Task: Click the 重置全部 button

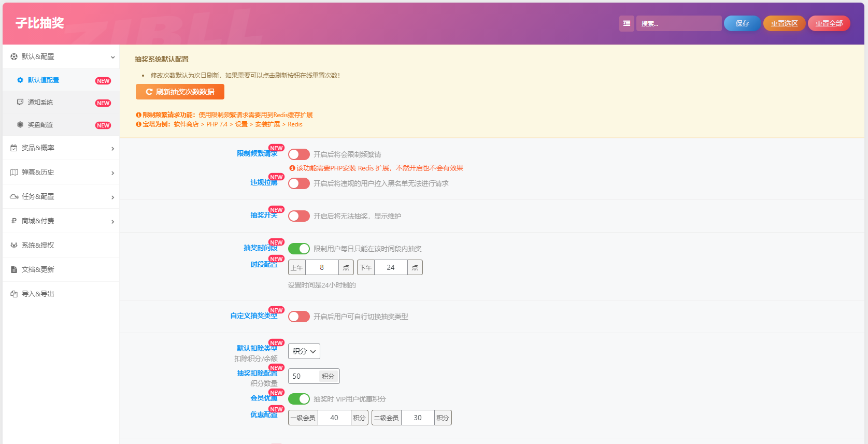Action: 829,23
